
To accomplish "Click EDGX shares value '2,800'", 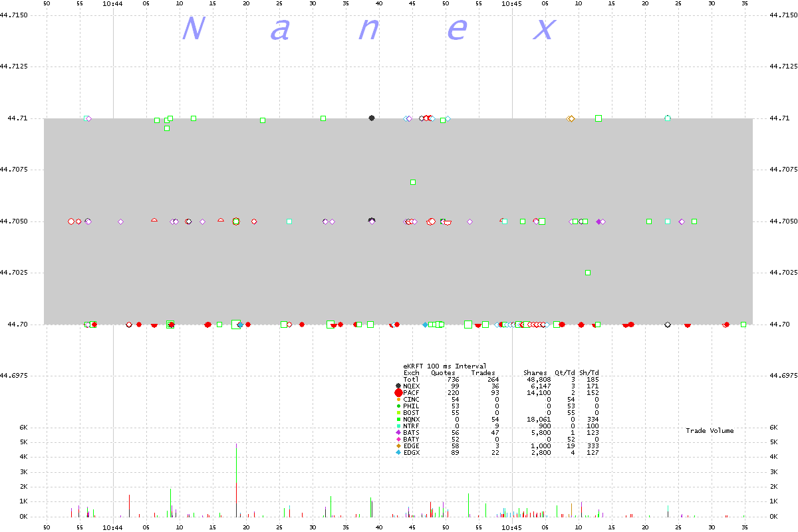I will 541,452.
